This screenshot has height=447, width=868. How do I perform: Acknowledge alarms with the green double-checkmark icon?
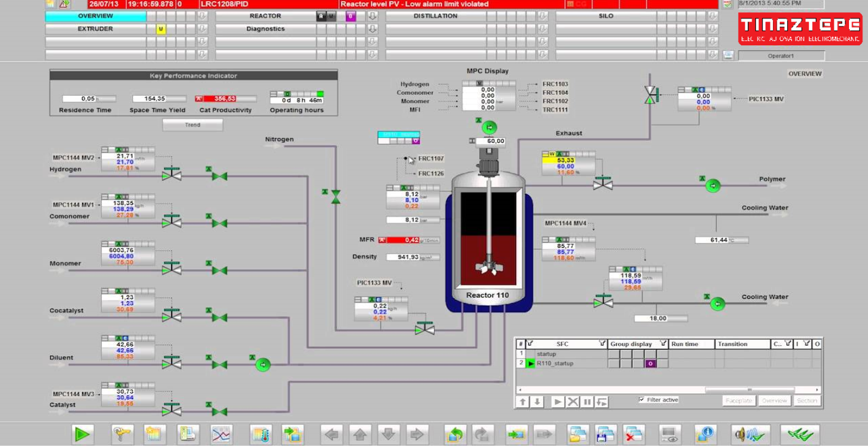pyautogui.click(x=800, y=435)
